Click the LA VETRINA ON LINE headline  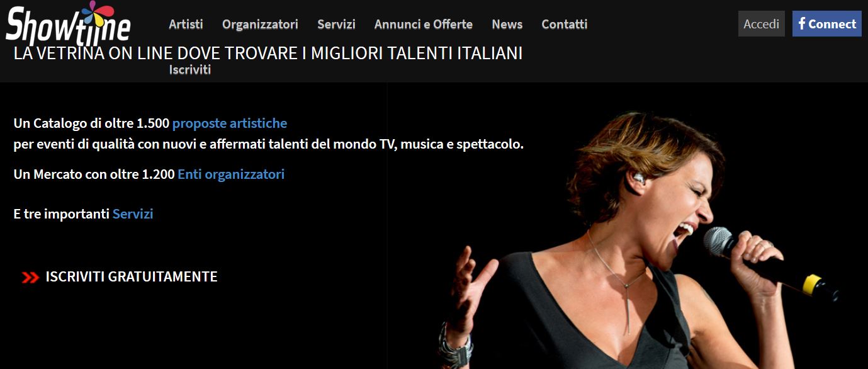(x=268, y=54)
